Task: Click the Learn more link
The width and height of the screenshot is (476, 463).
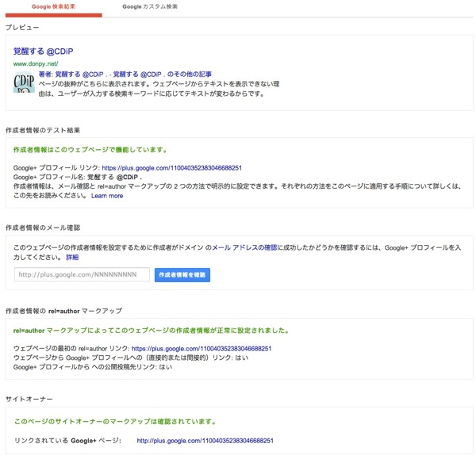Action: pos(107,196)
